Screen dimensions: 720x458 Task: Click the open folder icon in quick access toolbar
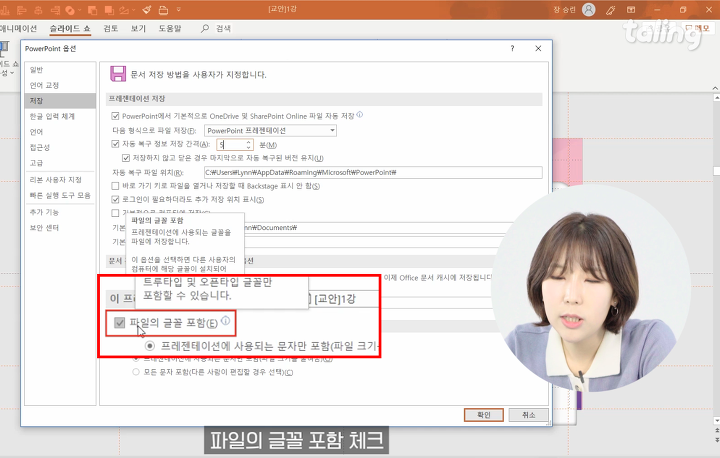[x=163, y=10]
